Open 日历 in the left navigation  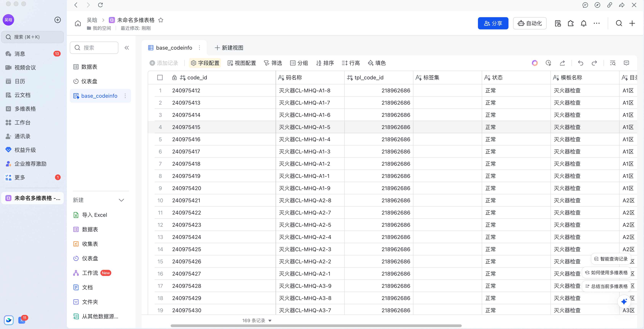point(32,81)
